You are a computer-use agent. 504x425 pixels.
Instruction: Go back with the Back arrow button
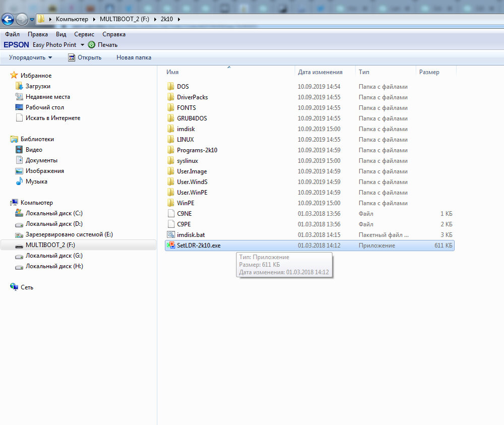8,19
